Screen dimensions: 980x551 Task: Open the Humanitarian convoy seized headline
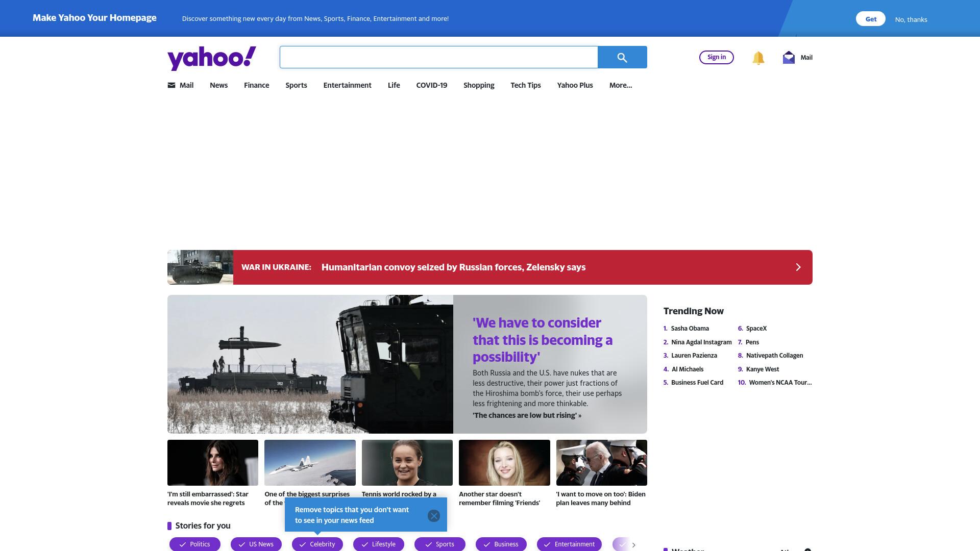[453, 267]
